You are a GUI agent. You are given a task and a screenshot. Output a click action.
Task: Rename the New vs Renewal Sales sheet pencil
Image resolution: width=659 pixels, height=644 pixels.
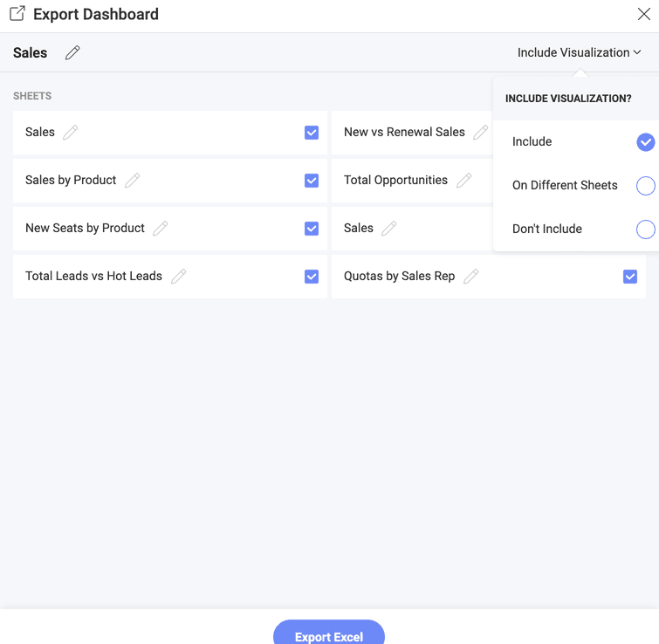pyautogui.click(x=480, y=133)
